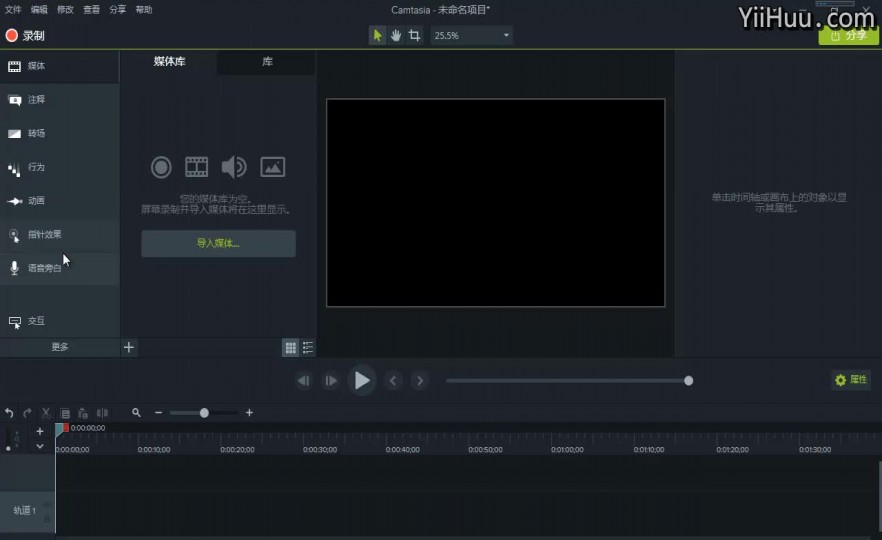Viewport: 882px width, 540px height.
Task: Paste clip on the timeline
Action: pos(83,413)
